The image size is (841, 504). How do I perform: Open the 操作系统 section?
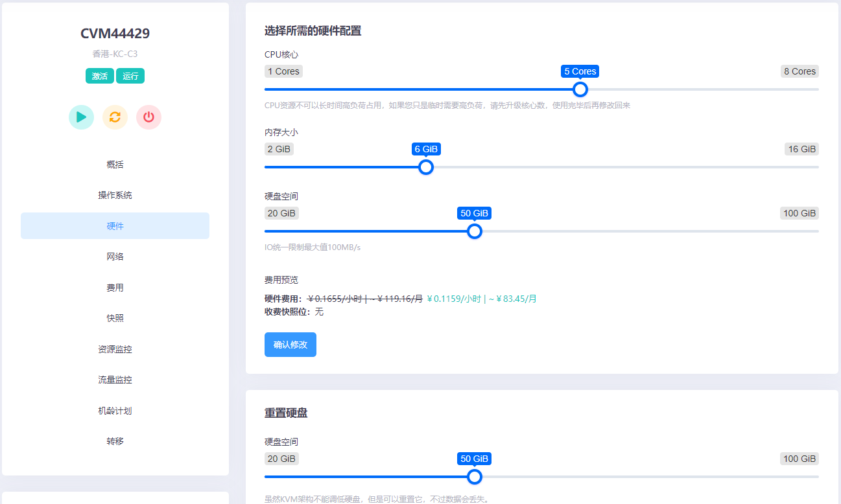pyautogui.click(x=115, y=194)
